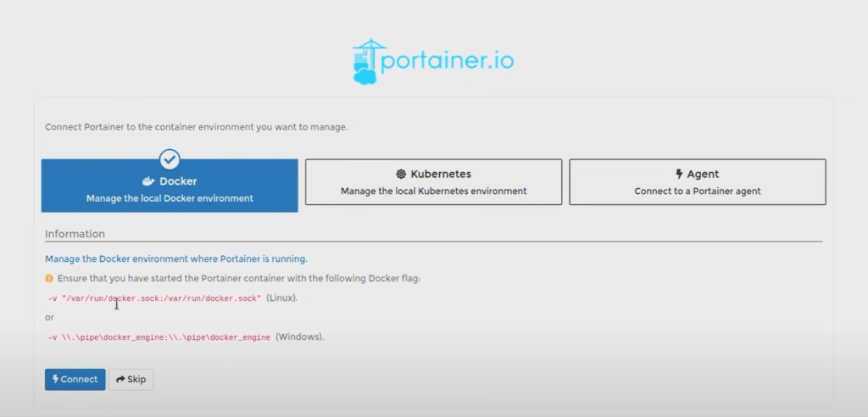Screen dimensions: 868x417
Task: Select the Docker environment option
Action: (x=170, y=186)
